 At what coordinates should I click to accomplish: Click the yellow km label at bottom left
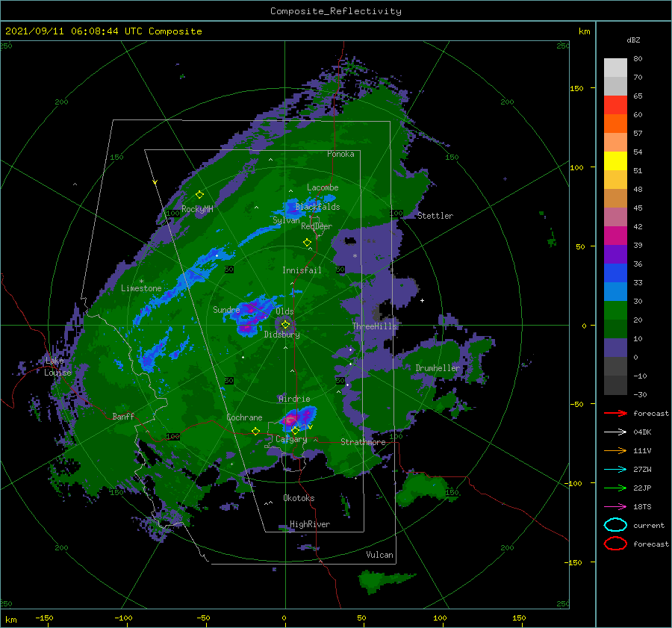[x=10, y=620]
